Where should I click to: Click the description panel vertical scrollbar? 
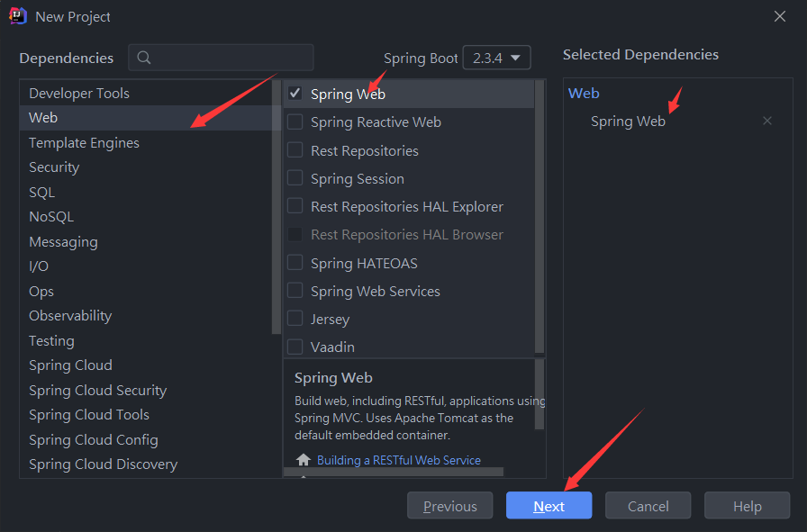tap(540, 394)
